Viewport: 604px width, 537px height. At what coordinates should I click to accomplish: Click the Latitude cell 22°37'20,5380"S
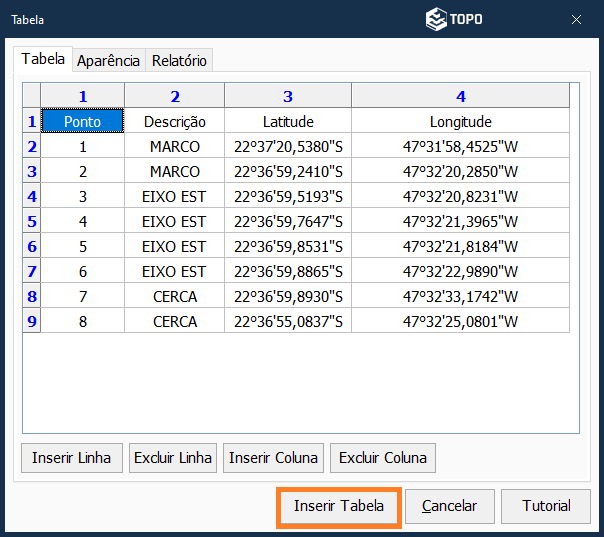(x=288, y=147)
